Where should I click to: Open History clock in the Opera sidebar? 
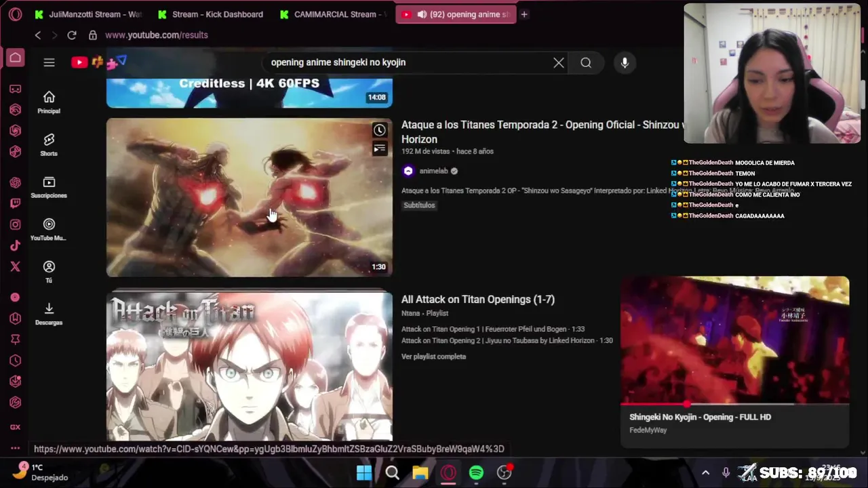tap(15, 361)
